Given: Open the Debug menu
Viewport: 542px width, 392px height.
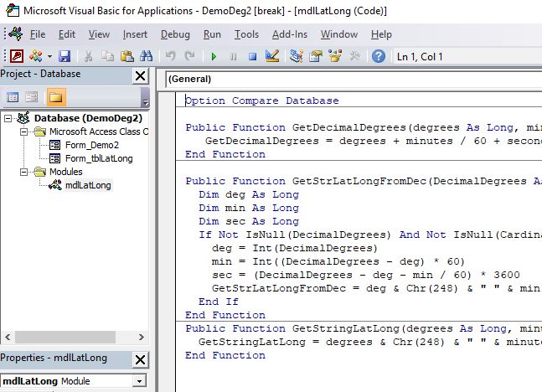Looking at the screenshot, I should [175, 34].
